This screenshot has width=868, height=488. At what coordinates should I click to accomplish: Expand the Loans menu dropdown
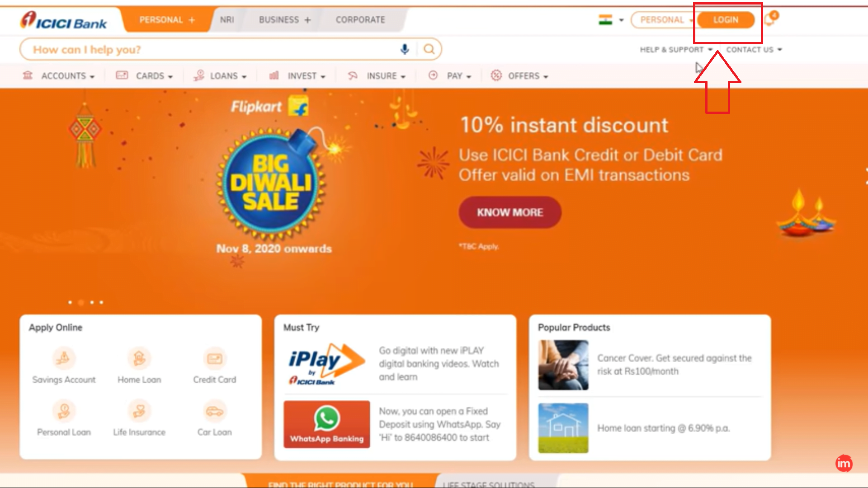220,76
